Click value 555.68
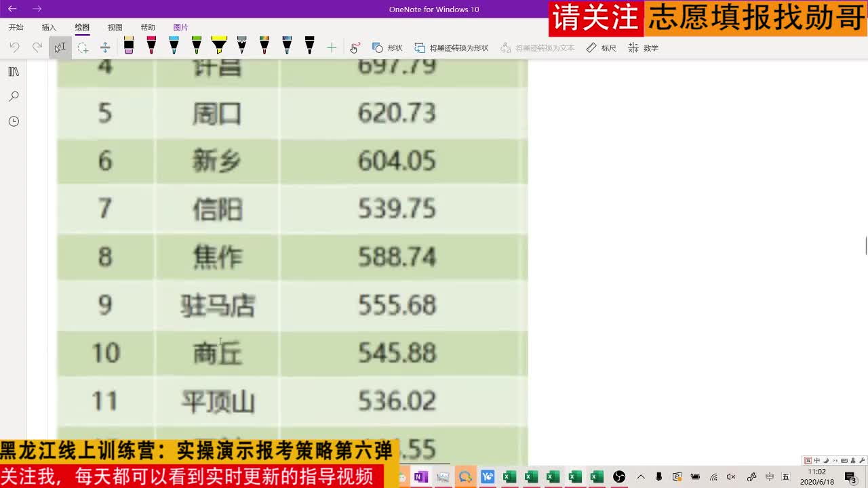Image resolution: width=868 pixels, height=488 pixels. pyautogui.click(x=397, y=306)
